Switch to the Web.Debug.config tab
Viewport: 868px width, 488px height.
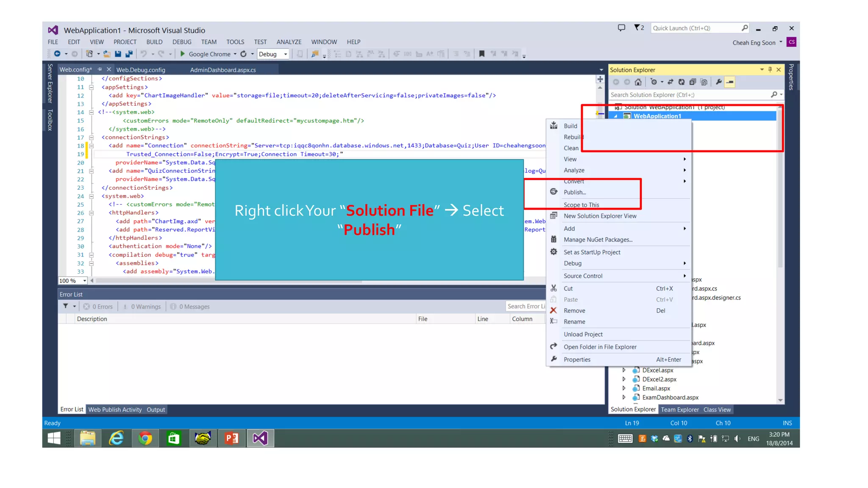141,70
